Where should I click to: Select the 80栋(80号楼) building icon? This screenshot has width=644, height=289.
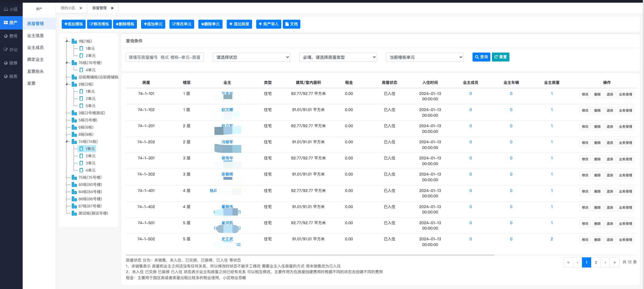(x=74, y=185)
